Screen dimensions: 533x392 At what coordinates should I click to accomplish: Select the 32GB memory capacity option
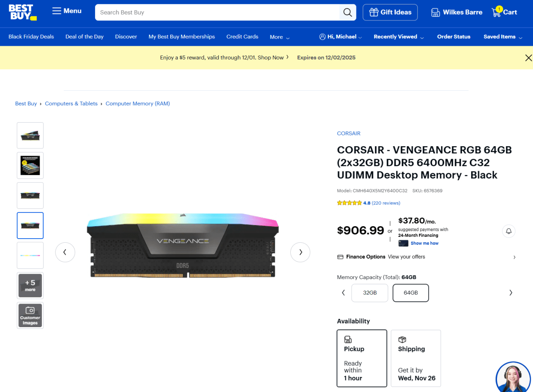coord(369,292)
